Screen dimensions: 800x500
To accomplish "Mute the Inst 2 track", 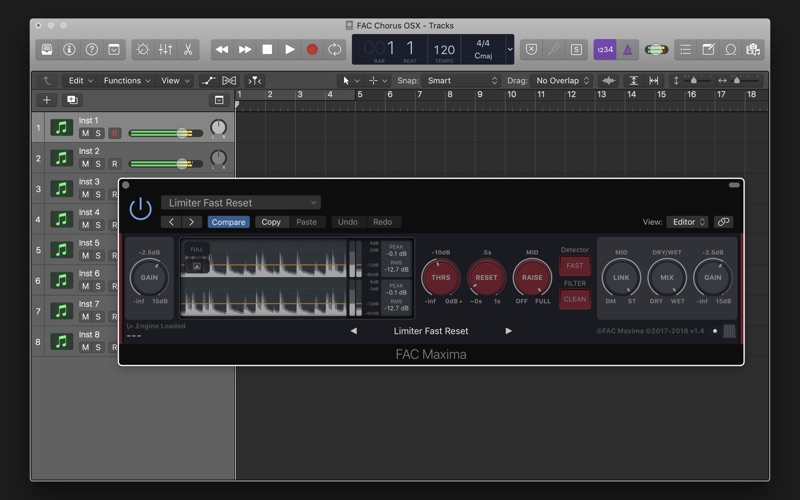I will coord(85,164).
